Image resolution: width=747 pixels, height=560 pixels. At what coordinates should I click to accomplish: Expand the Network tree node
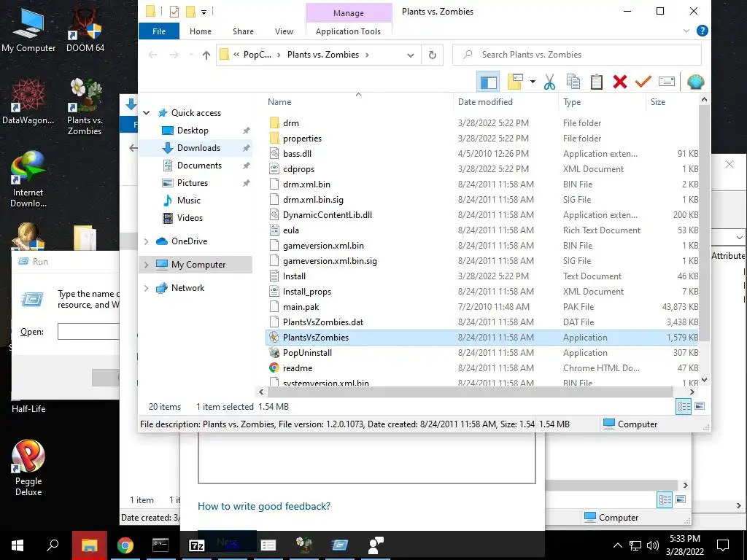coord(146,288)
